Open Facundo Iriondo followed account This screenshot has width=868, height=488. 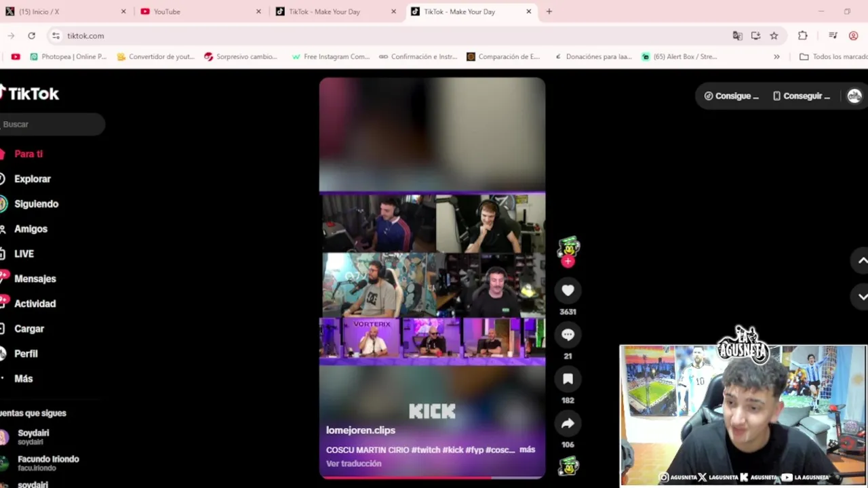[48, 464]
